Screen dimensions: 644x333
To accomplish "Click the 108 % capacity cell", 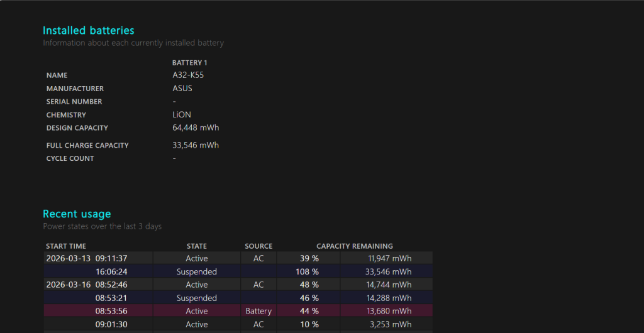I will click(307, 272).
